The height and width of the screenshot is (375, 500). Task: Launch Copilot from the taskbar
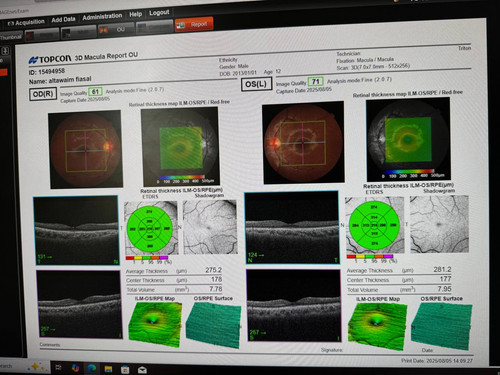pos(75,368)
